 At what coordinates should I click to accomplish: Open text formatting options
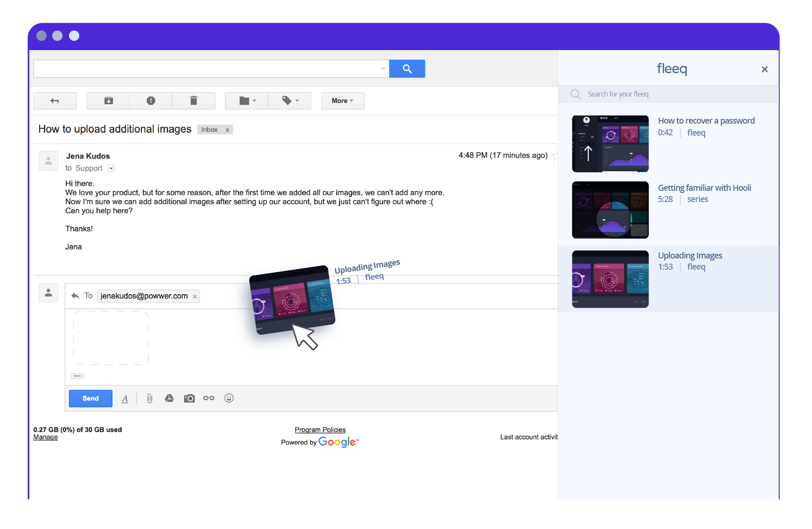click(x=125, y=398)
